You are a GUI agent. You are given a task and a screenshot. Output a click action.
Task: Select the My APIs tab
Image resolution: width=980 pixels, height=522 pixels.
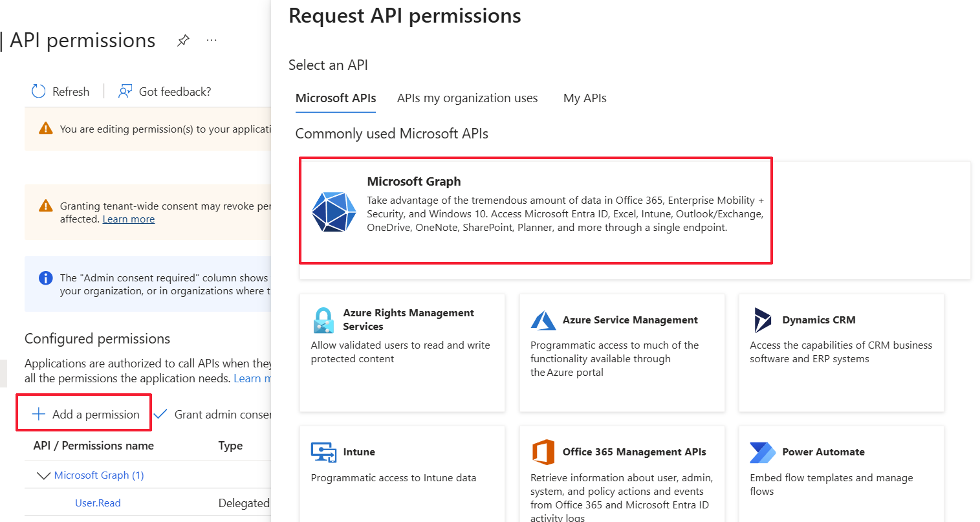585,98
